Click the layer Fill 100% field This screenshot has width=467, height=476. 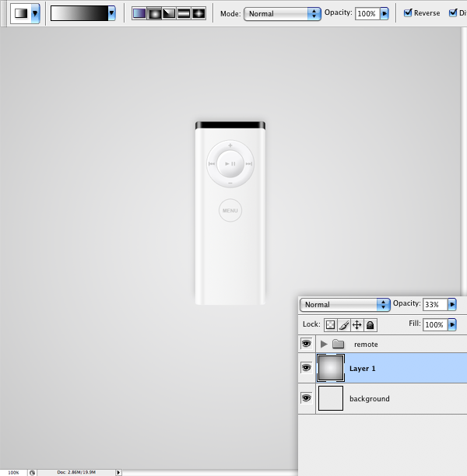[435, 325]
